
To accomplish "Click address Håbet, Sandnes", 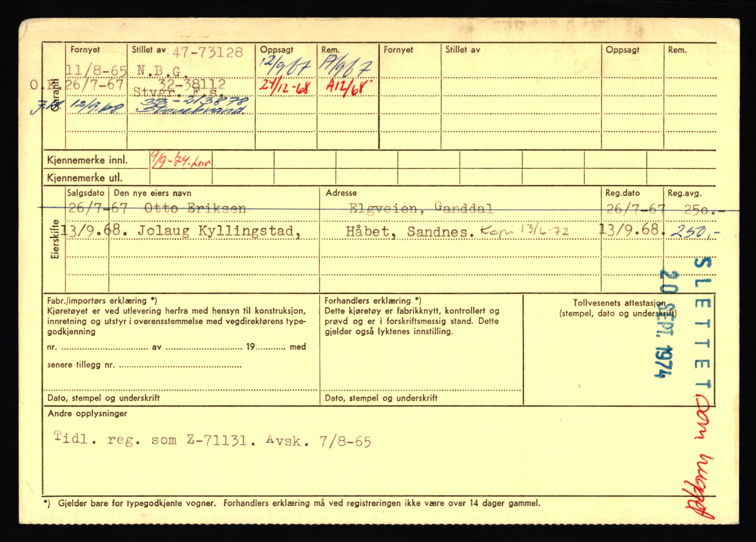I will [410, 232].
